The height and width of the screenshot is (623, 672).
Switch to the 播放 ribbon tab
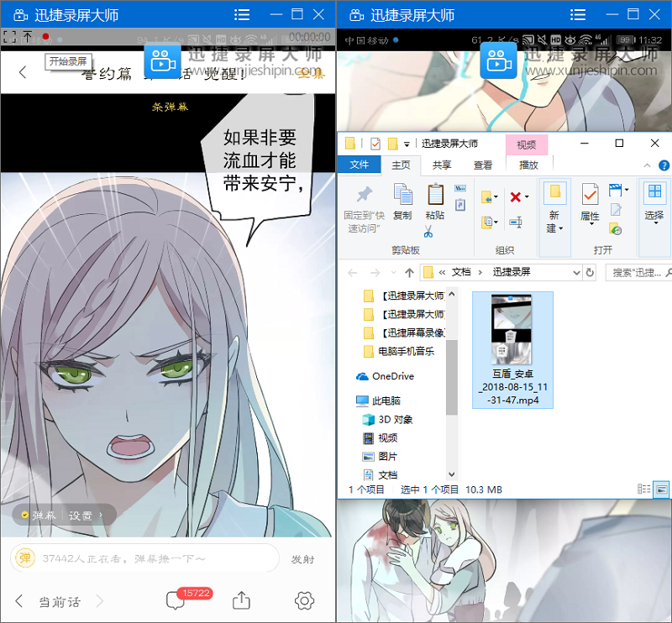pyautogui.click(x=529, y=165)
